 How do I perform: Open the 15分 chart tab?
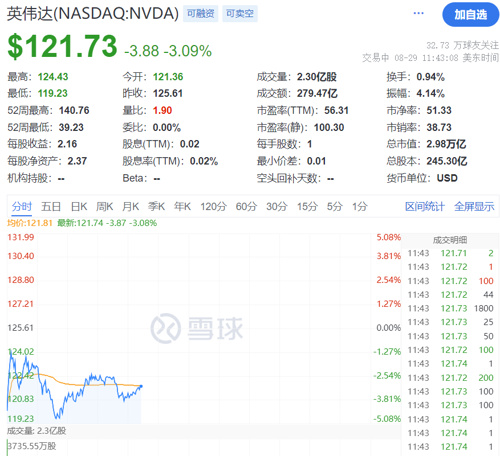pyautogui.click(x=307, y=207)
